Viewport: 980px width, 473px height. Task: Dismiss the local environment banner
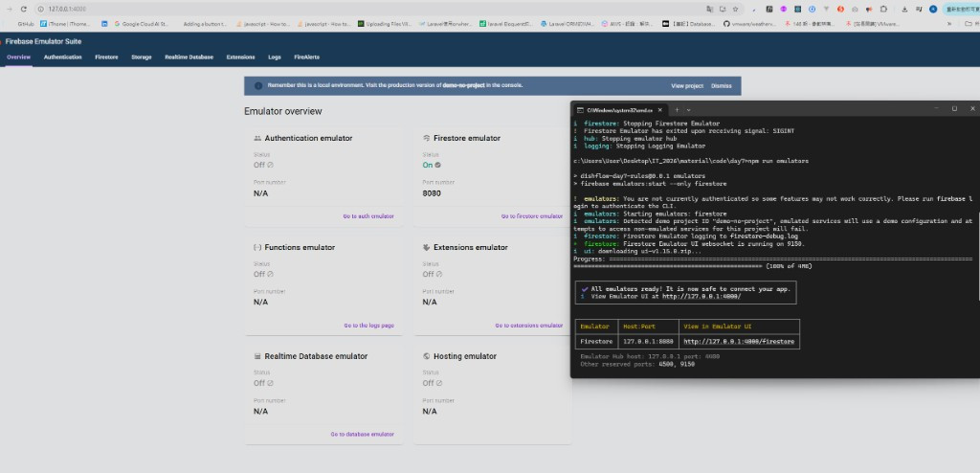(x=722, y=86)
